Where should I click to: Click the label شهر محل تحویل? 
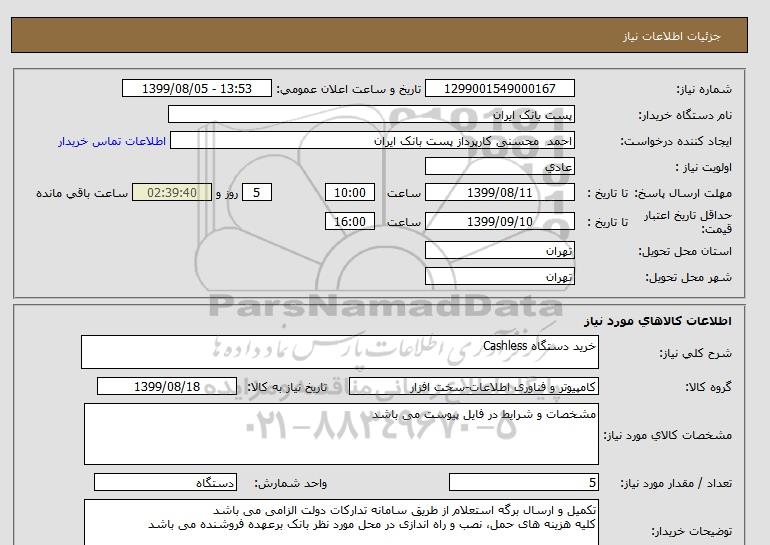688,277
